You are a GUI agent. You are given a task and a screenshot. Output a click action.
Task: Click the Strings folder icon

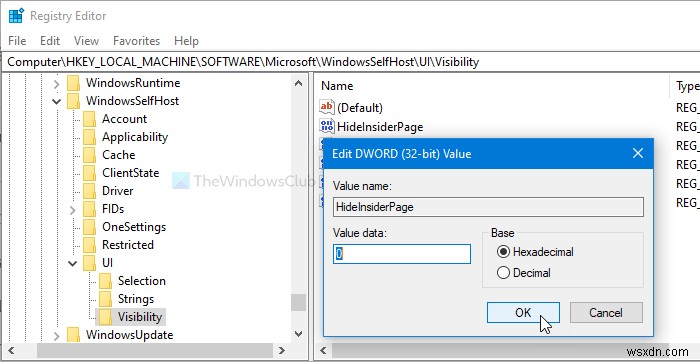105,299
